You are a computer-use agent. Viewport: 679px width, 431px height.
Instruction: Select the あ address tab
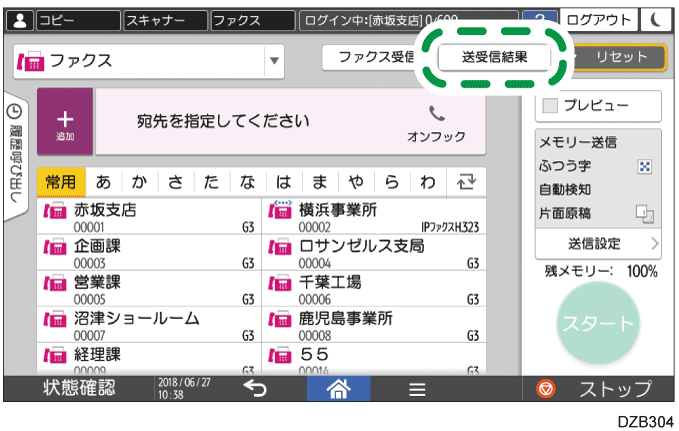point(103,182)
